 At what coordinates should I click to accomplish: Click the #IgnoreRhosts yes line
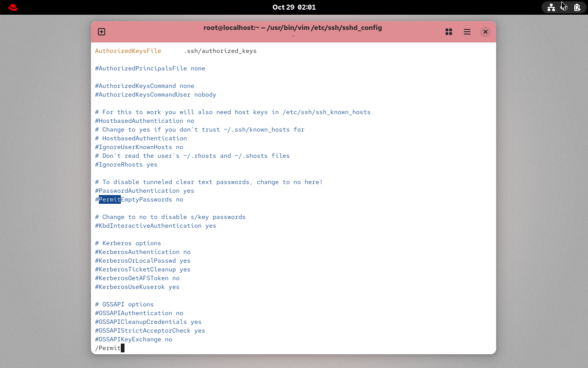(126, 164)
